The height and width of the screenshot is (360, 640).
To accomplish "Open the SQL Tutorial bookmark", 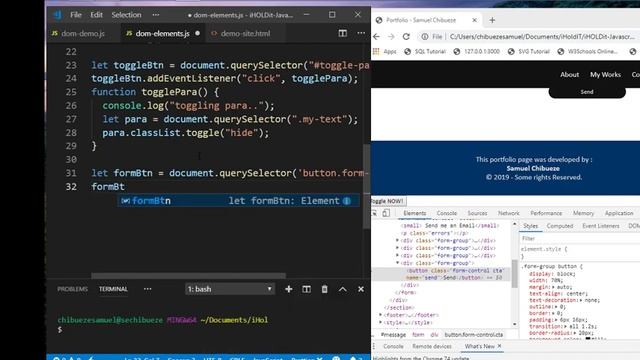I will tap(425, 51).
